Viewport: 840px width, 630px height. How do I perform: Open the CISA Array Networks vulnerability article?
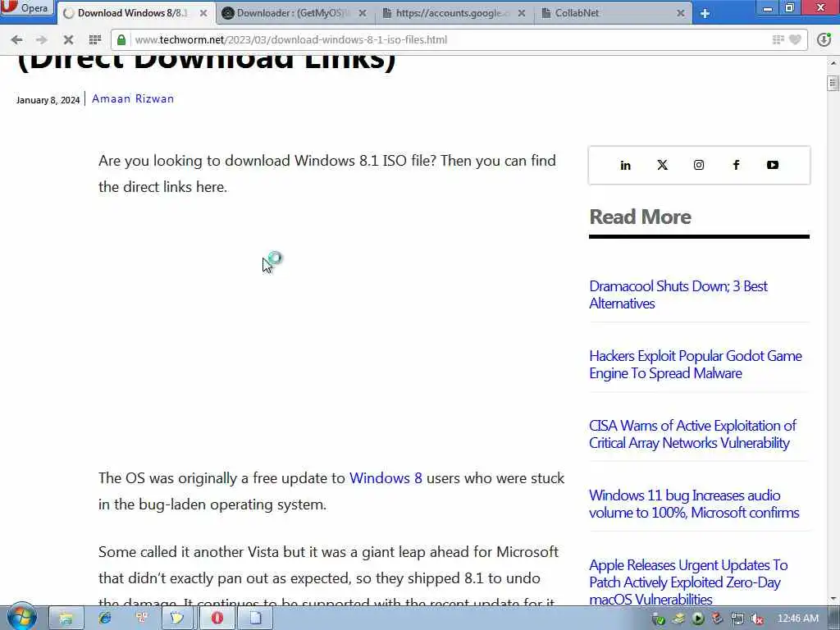(692, 434)
